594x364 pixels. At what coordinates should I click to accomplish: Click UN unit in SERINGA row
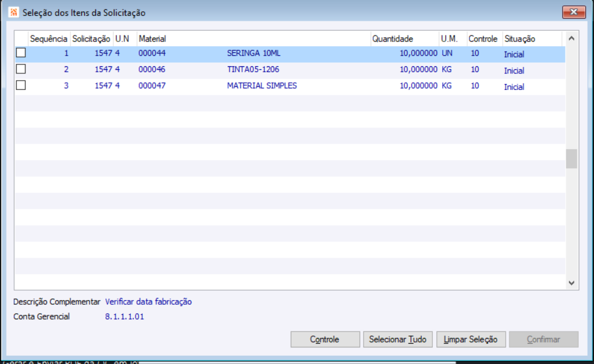coord(447,53)
